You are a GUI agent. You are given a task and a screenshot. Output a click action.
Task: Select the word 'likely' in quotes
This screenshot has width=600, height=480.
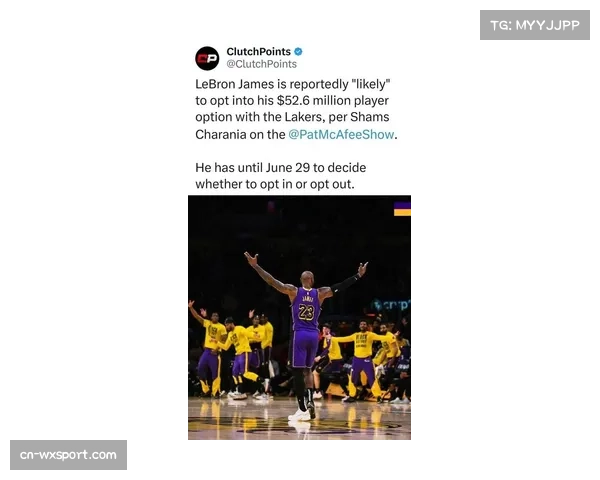369,84
